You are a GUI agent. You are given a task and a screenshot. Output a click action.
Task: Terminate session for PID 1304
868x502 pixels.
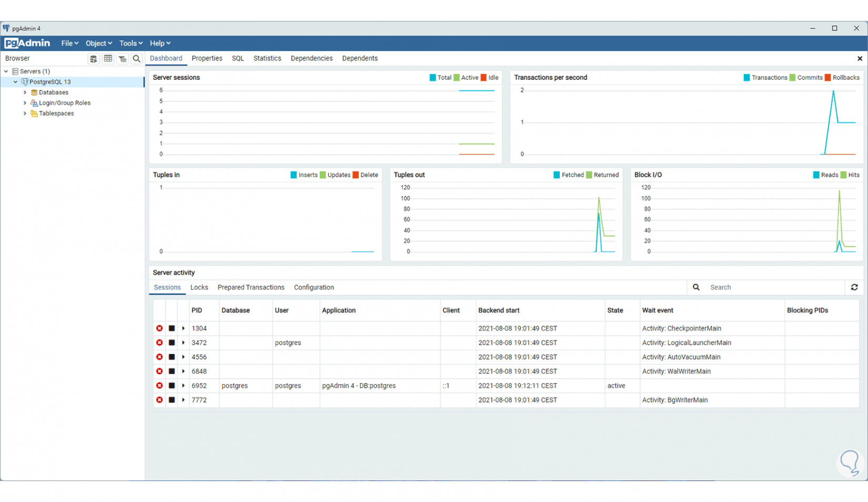coord(159,328)
